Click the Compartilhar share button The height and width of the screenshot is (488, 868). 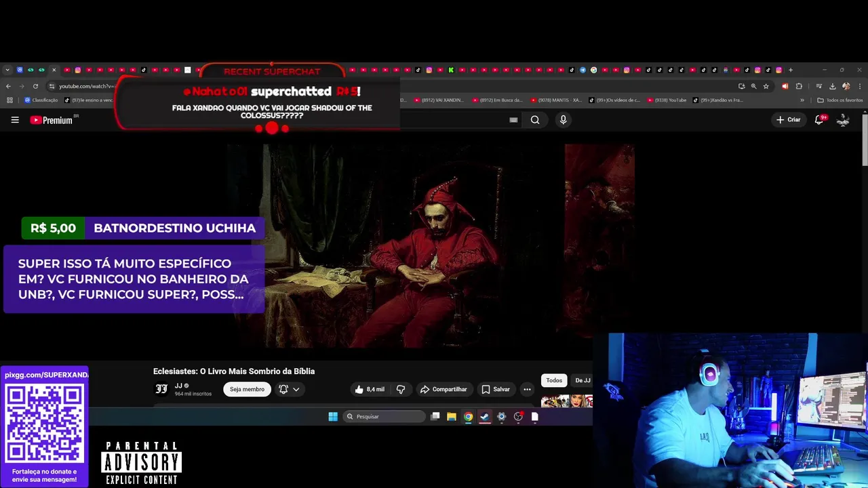443,389
